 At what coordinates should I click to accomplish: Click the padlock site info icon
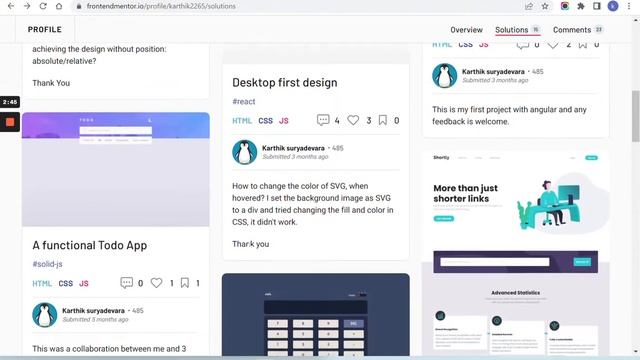pyautogui.click(x=79, y=6)
